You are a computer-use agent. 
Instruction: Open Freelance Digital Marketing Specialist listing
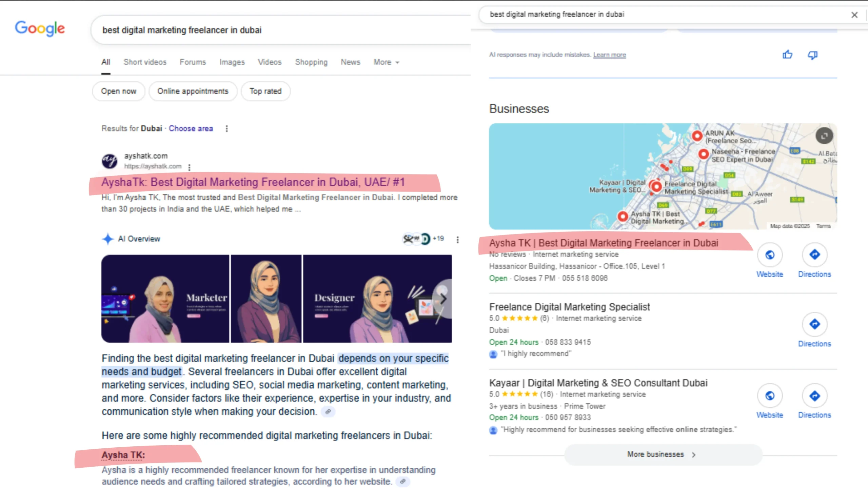pyautogui.click(x=569, y=307)
